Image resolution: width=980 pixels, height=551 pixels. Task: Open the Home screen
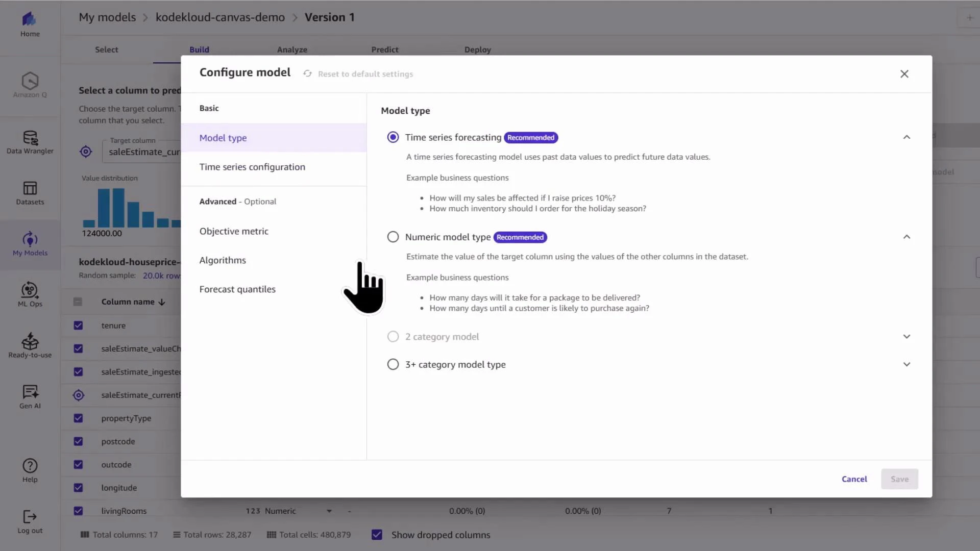(x=30, y=23)
